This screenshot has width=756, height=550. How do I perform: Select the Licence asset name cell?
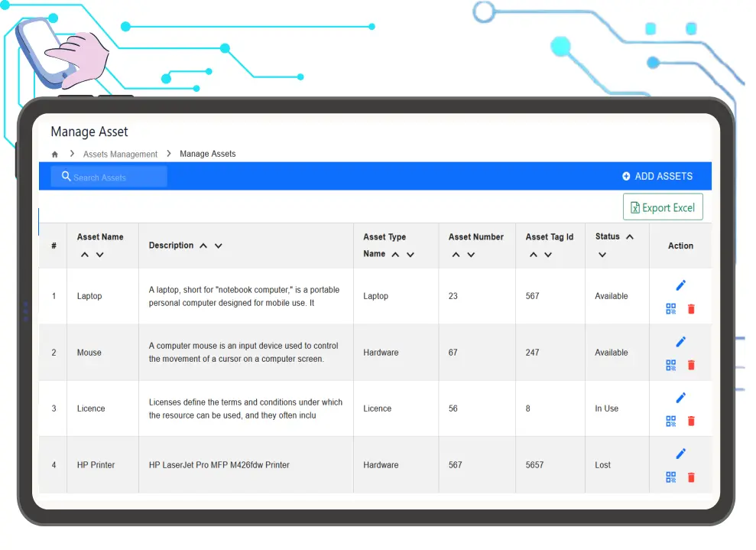click(91, 408)
